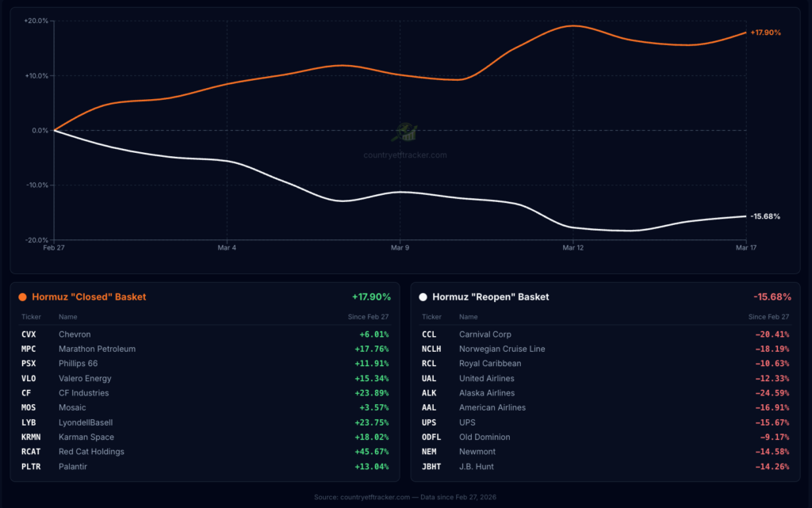Click the Mar 9 date on the x-axis

tap(399, 249)
